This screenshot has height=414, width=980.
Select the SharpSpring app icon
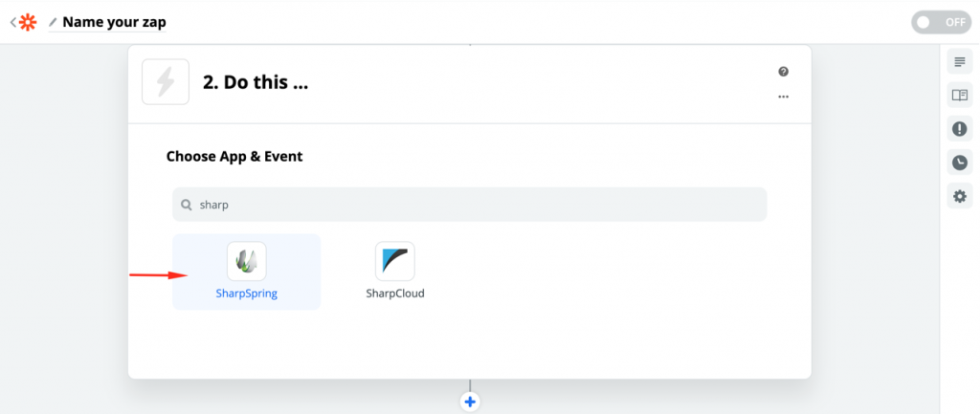246,261
